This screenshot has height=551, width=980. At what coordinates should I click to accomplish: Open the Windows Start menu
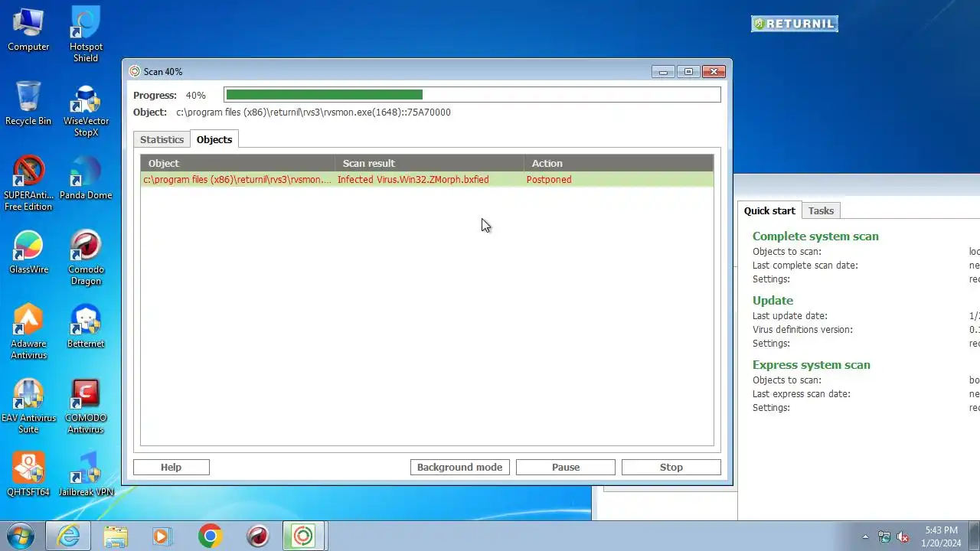coord(21,536)
